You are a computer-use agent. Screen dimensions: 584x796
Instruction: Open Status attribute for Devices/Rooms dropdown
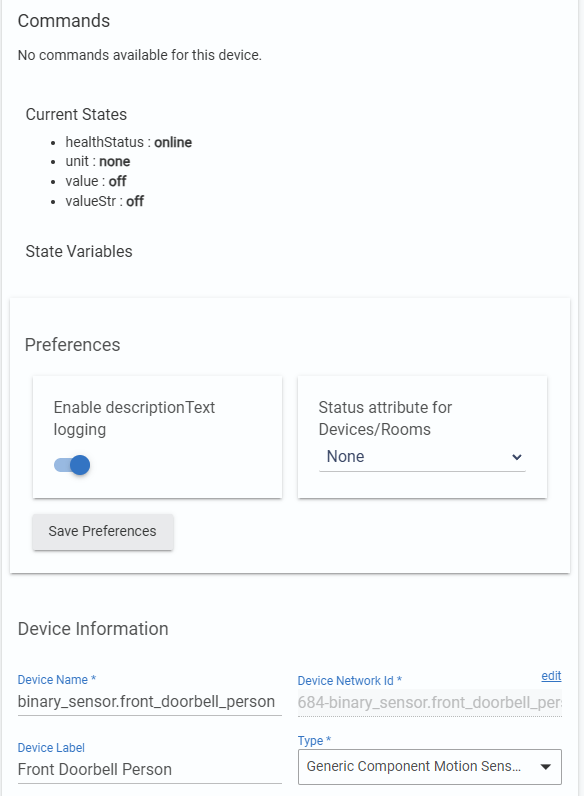(x=422, y=456)
